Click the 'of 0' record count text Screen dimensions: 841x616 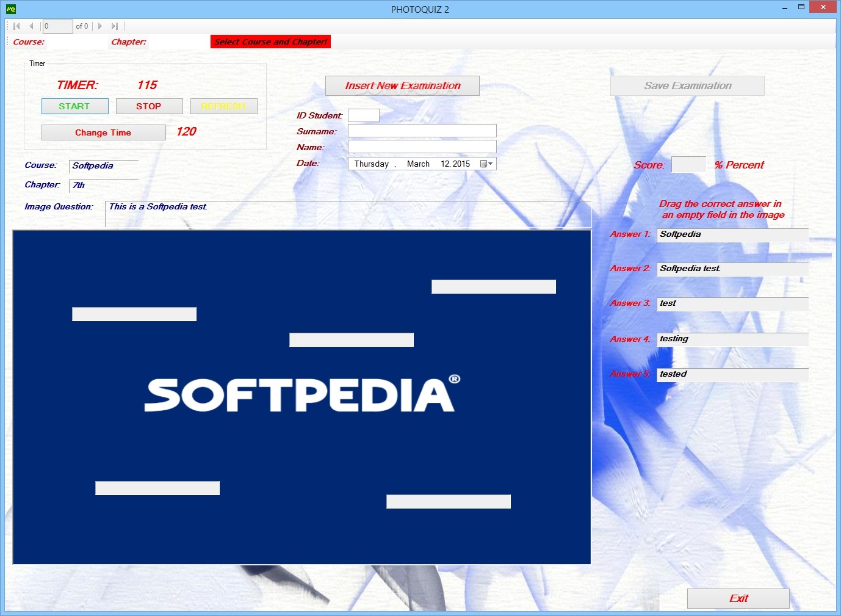(82, 26)
